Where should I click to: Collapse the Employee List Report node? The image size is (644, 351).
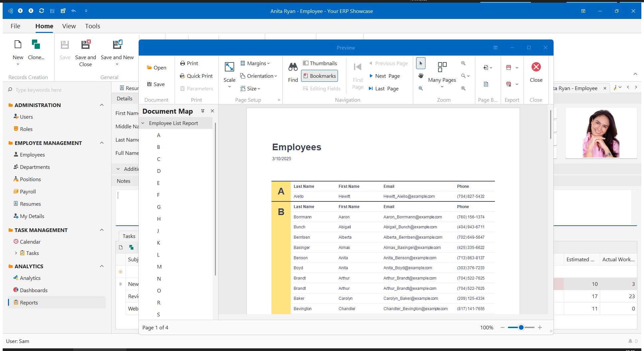[143, 123]
